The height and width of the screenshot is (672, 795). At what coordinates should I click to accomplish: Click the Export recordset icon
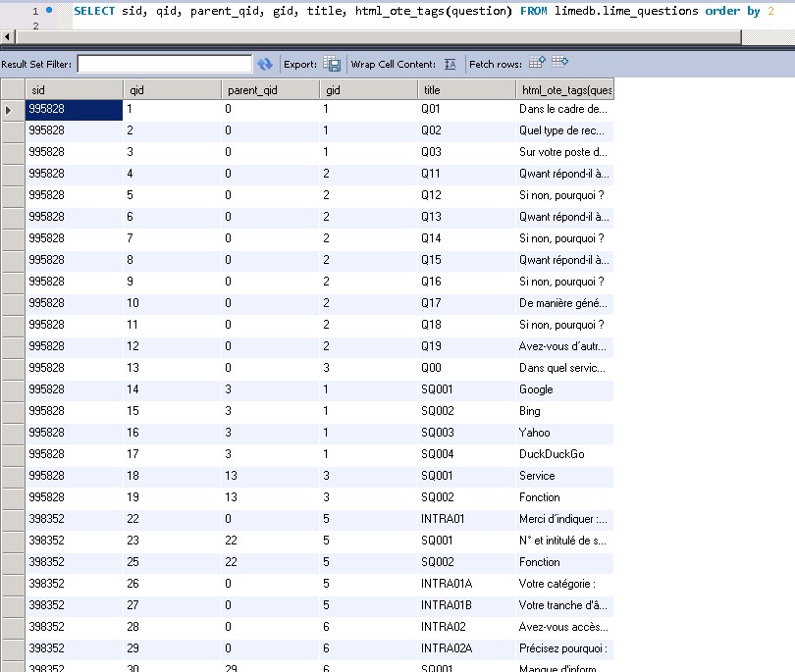click(333, 65)
